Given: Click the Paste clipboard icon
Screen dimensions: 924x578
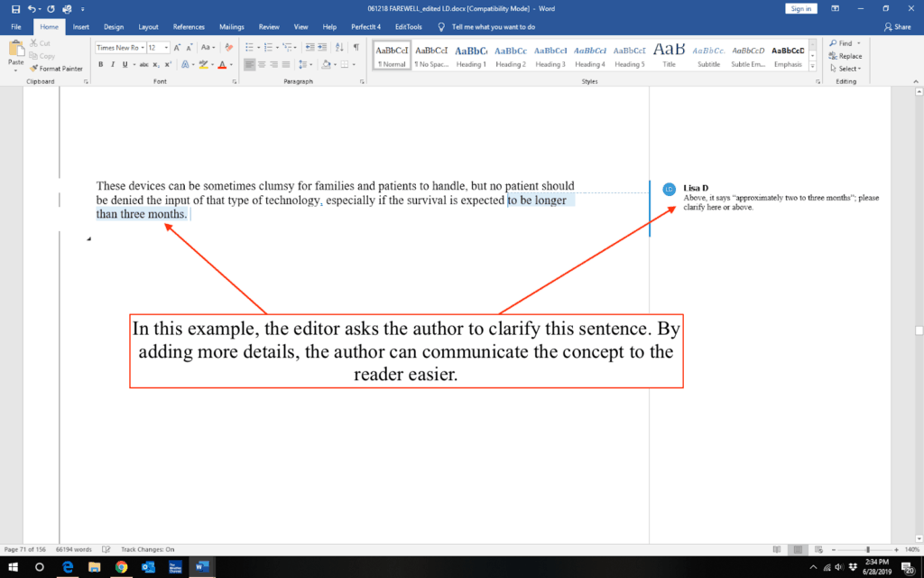Looking at the screenshot, I should tap(16, 49).
